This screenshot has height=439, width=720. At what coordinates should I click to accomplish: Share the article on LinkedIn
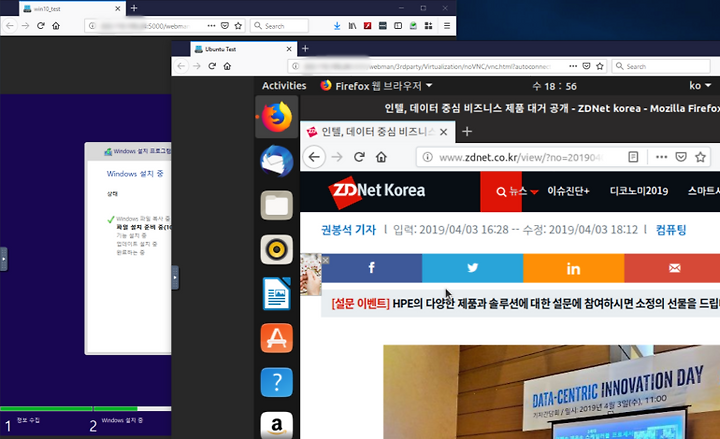574,268
